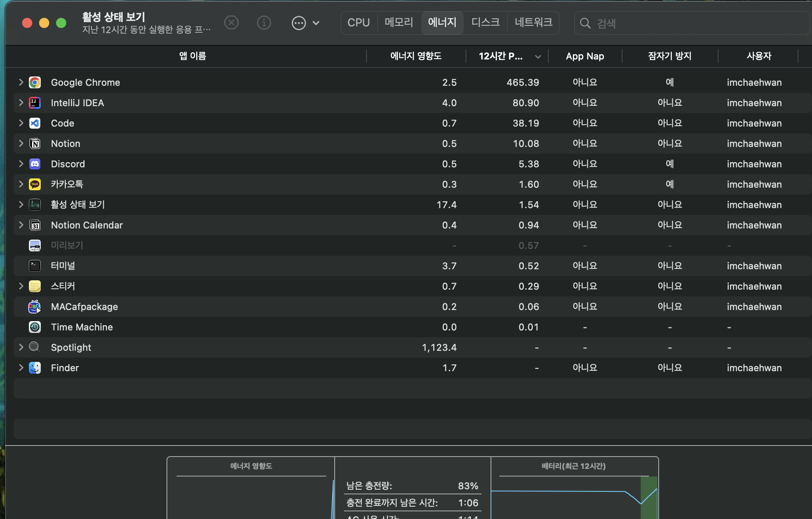Expand the Spotlight row
Image resolution: width=812 pixels, height=519 pixels.
click(21, 347)
